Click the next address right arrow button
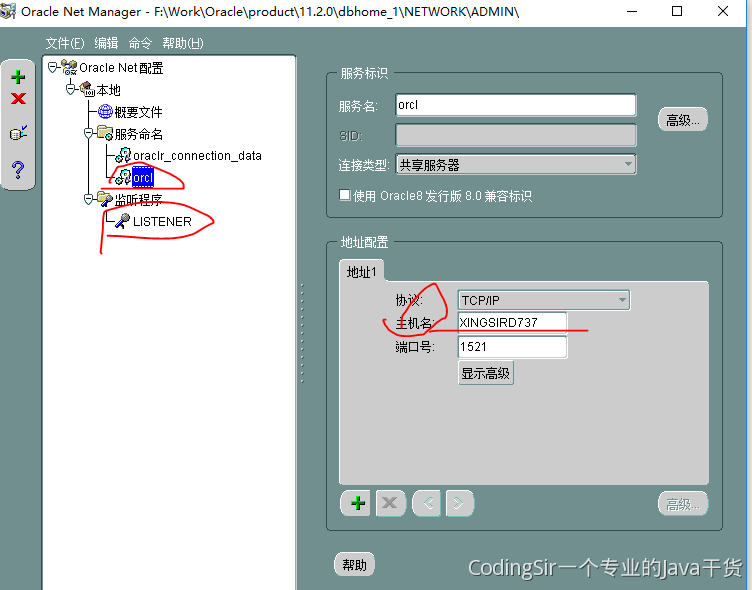 point(459,503)
